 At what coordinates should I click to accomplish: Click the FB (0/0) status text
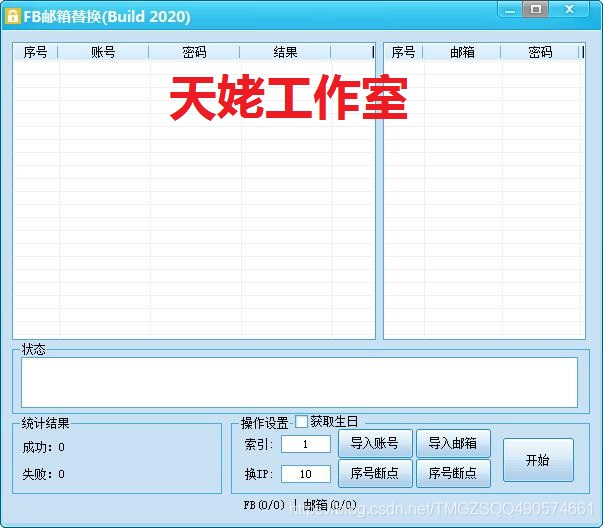click(264, 505)
